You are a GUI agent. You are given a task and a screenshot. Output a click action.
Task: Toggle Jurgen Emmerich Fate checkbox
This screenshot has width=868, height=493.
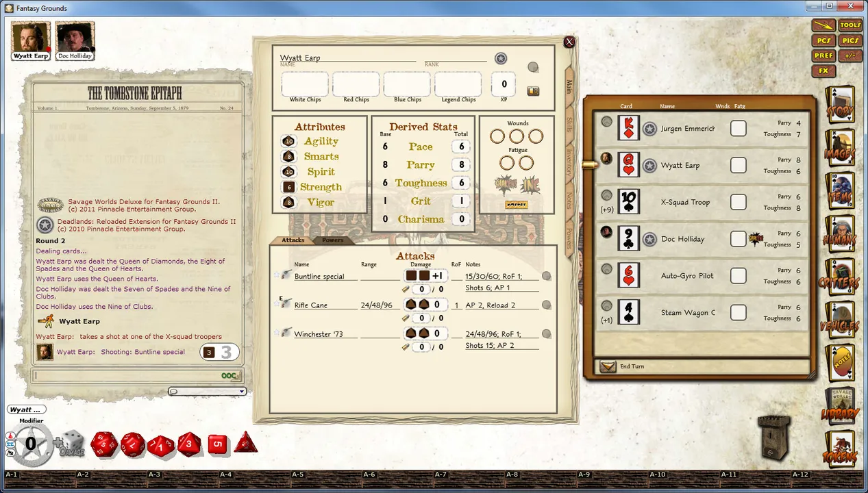click(x=738, y=128)
